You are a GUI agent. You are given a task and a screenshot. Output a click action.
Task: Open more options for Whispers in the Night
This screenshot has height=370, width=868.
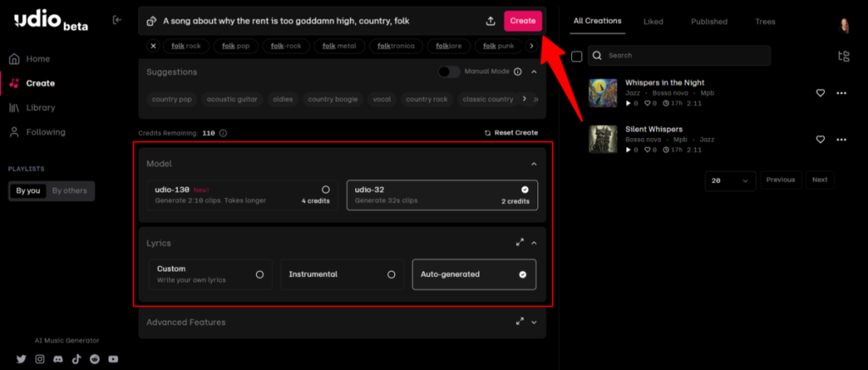point(842,93)
